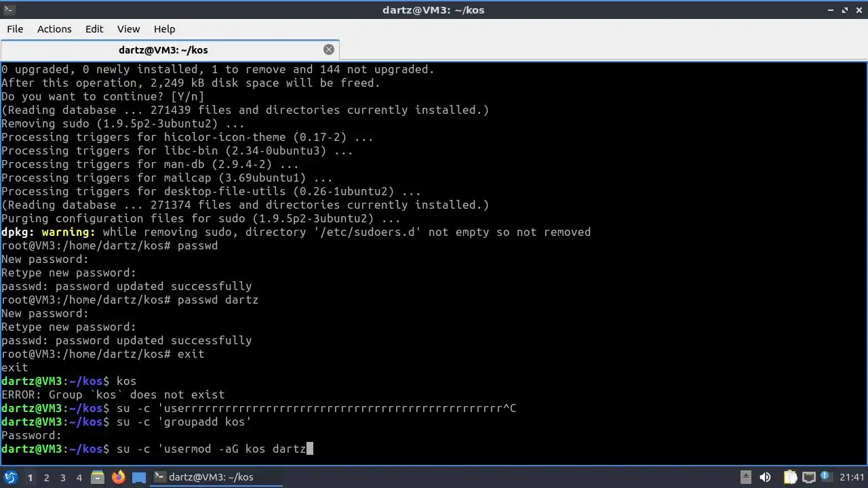Click the interrupted 'userrrrr...^C' command line
Image resolution: width=868 pixels, height=488 pixels.
coord(258,408)
